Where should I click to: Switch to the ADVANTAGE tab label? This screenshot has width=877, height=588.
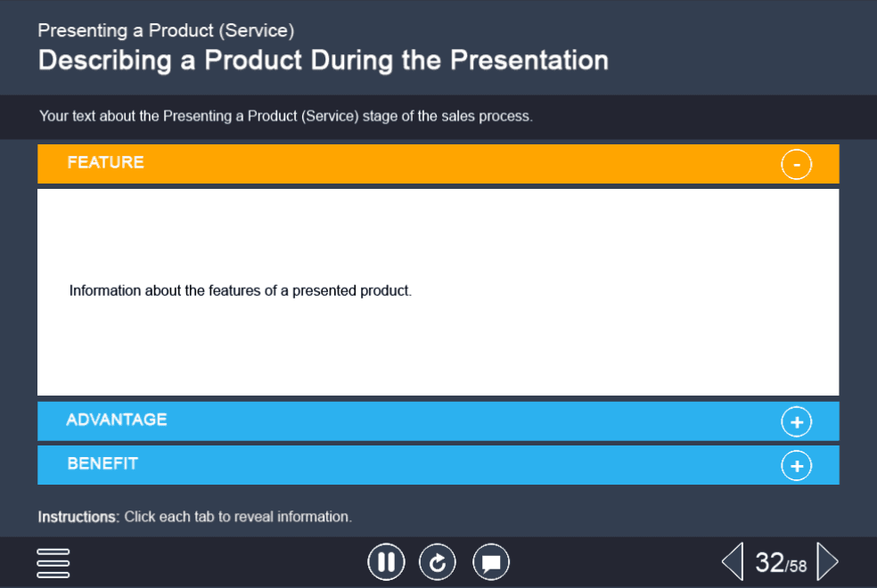117,420
